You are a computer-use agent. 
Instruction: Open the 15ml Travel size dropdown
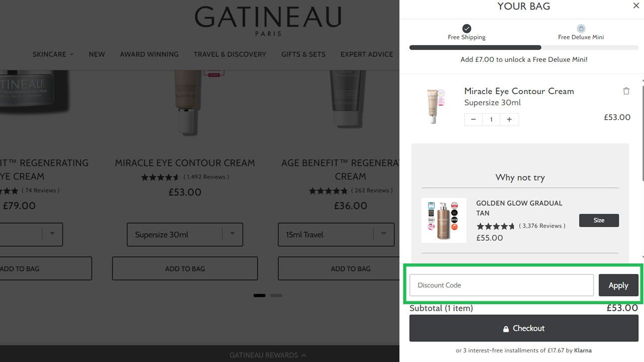tap(336, 234)
